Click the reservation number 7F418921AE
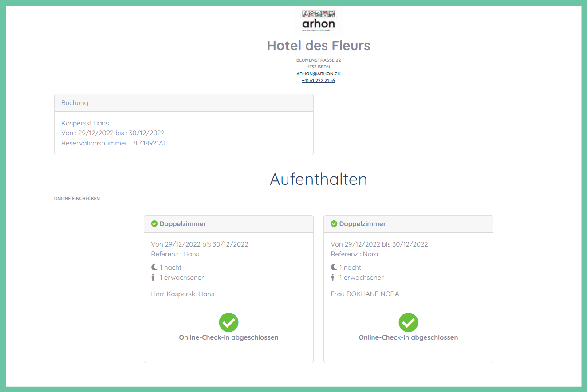The height and width of the screenshot is (392, 587). (150, 143)
